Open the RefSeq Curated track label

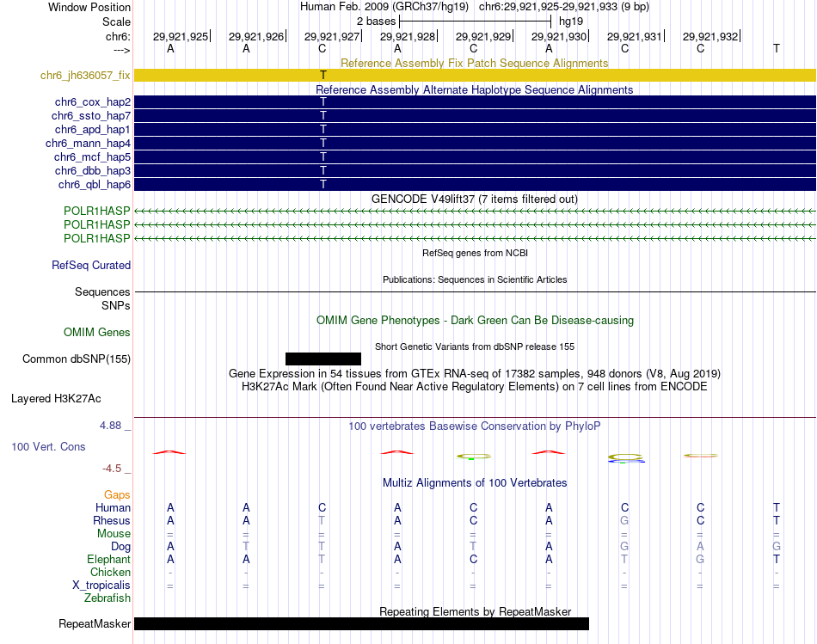coord(91,265)
